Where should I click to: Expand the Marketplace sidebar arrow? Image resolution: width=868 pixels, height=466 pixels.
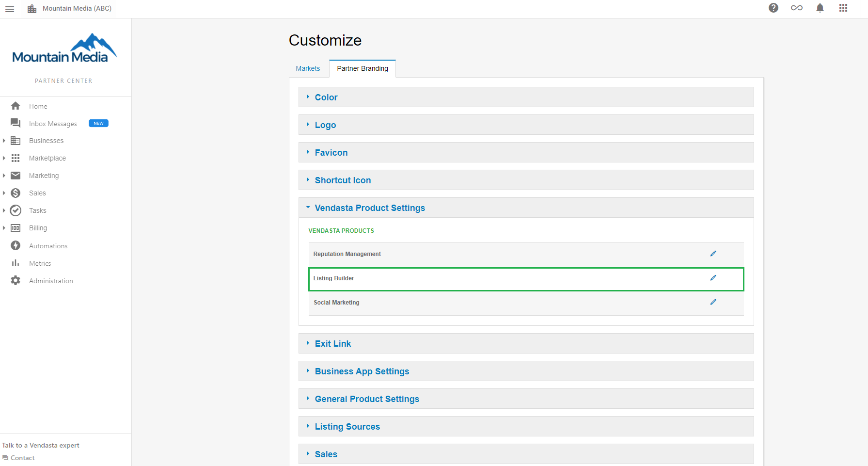(x=4, y=158)
